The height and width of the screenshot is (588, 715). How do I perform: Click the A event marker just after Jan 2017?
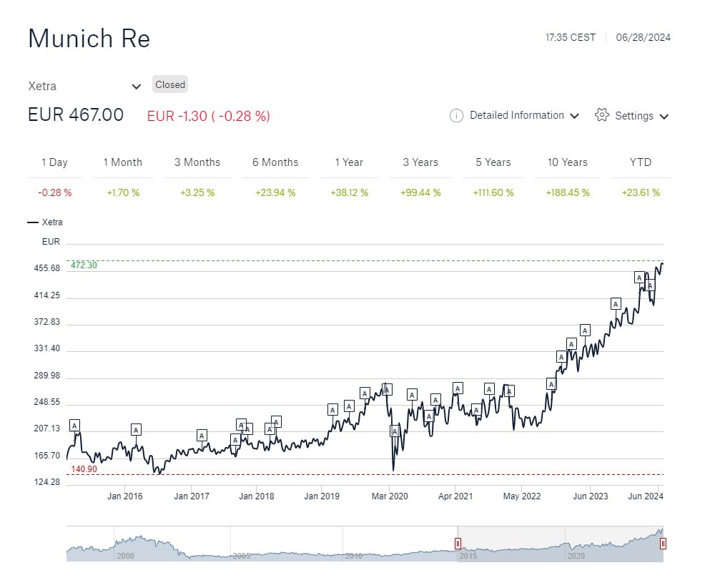pos(202,436)
